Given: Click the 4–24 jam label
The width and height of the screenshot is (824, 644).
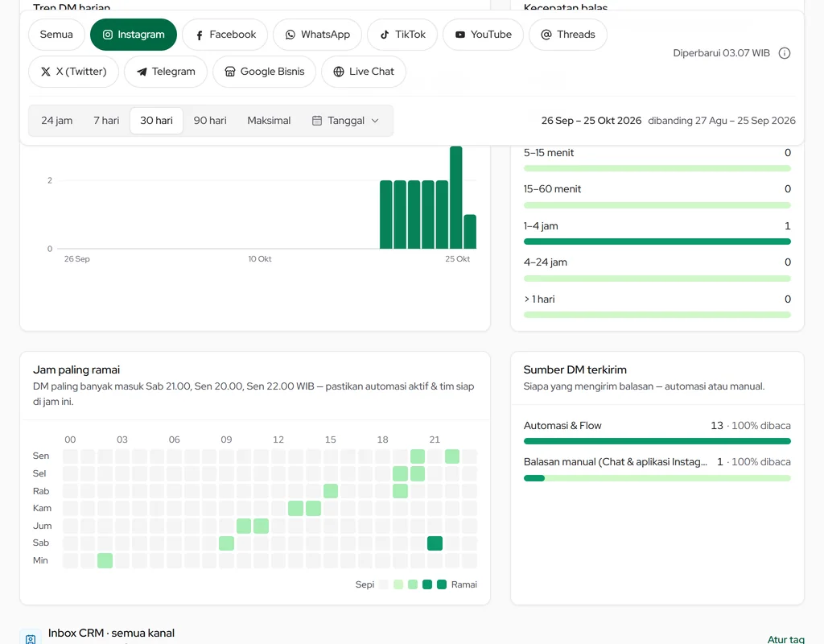Looking at the screenshot, I should [x=546, y=262].
